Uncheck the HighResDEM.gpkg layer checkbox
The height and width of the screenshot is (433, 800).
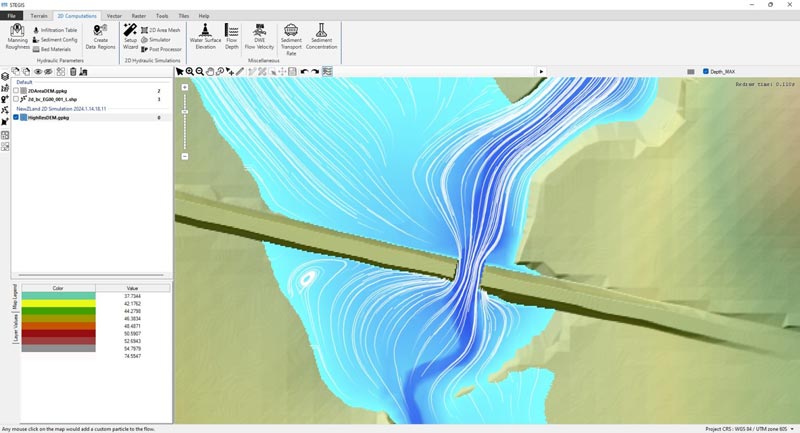(17, 117)
